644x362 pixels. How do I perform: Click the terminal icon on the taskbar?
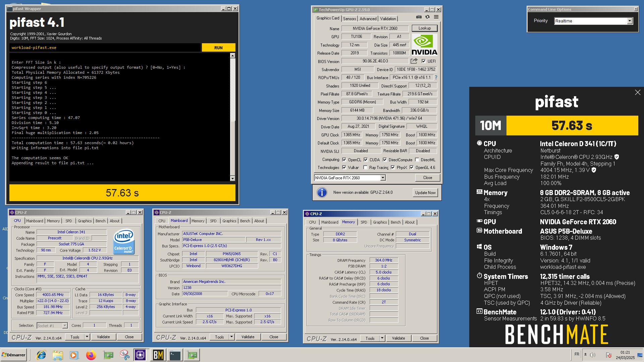pyautogui.click(x=175, y=355)
